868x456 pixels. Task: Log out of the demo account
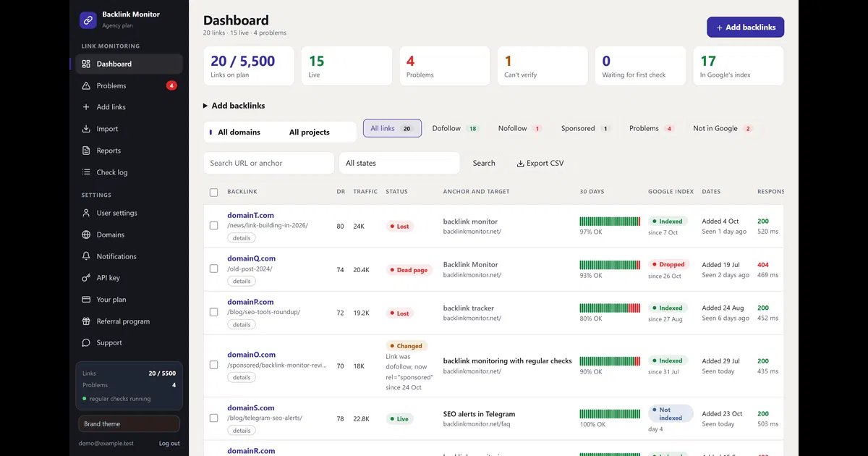(x=169, y=443)
